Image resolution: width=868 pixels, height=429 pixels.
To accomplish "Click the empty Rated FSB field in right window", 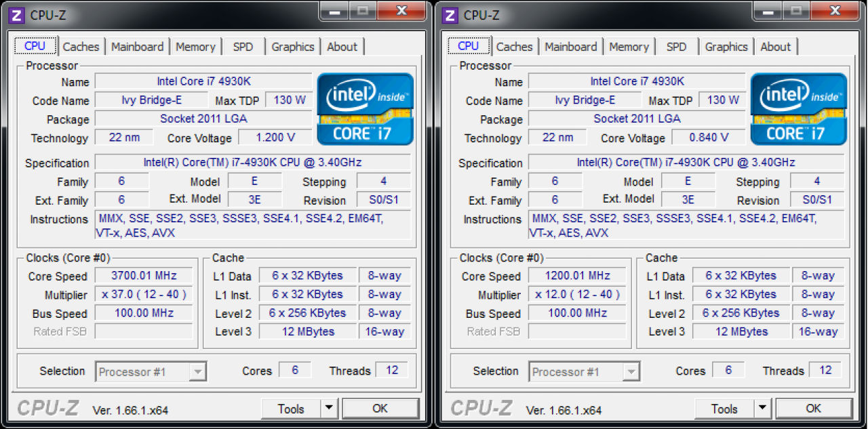I will (x=577, y=332).
